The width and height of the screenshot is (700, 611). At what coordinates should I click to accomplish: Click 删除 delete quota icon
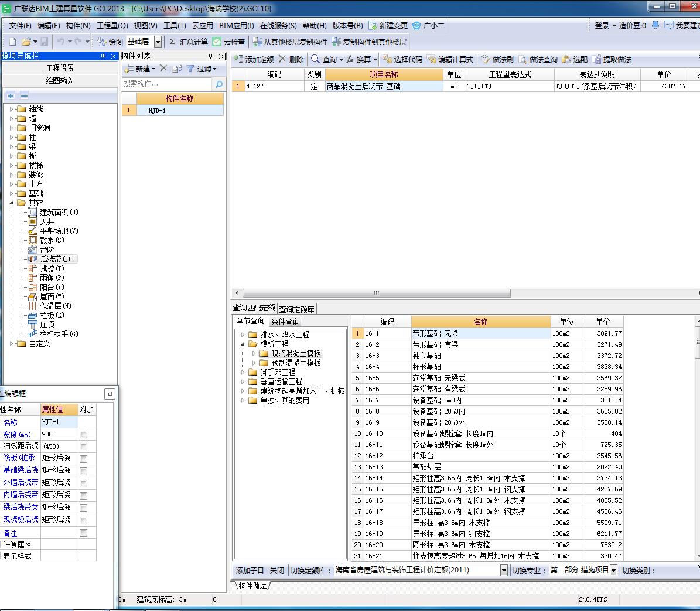(x=283, y=59)
